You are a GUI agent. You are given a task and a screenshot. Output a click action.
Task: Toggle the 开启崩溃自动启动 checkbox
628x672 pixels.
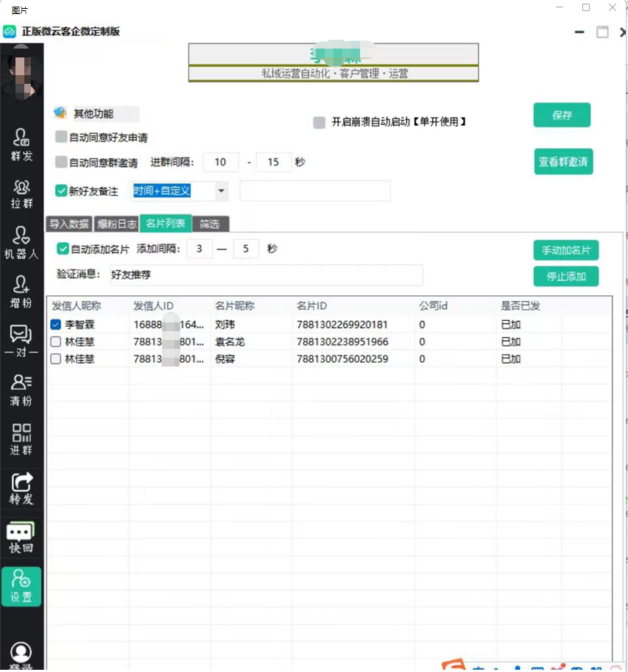pyautogui.click(x=319, y=123)
